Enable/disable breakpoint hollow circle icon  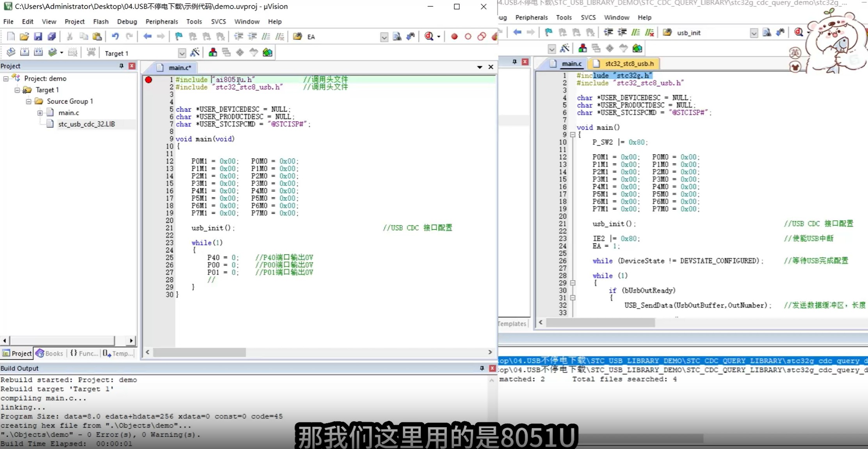coord(468,36)
